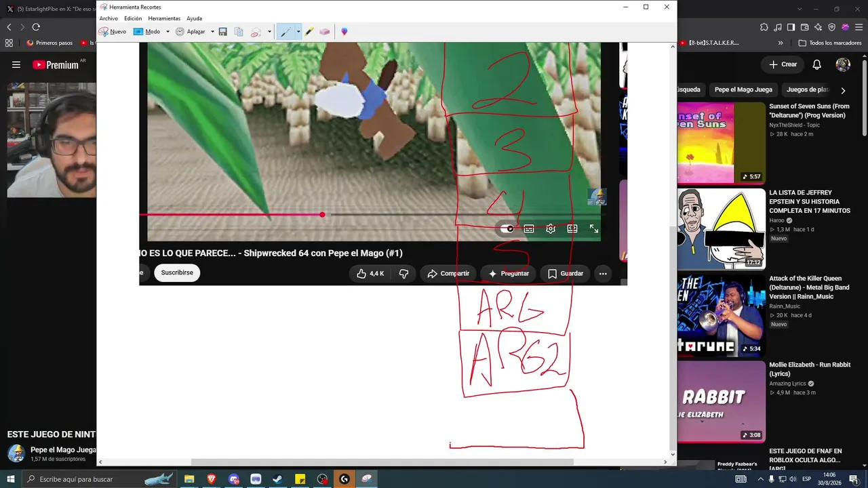Open Steam from the taskbar
This screenshot has width=868, height=488.
(x=277, y=479)
